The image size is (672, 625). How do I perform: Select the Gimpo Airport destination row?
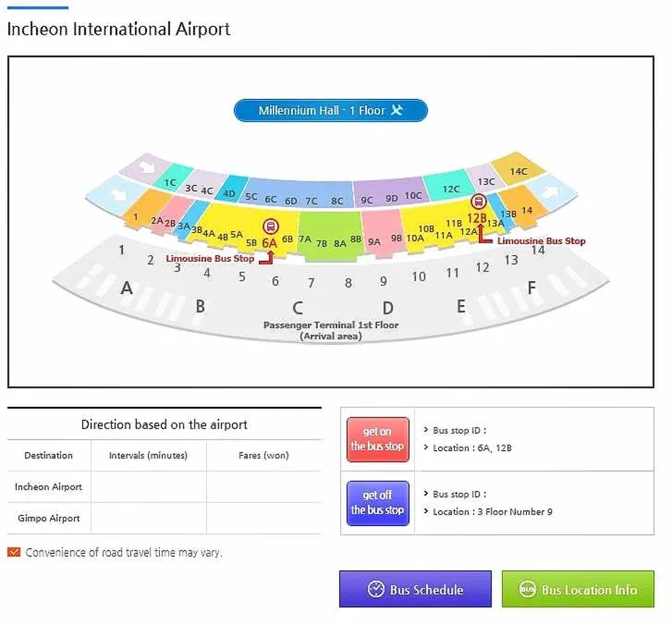coord(48,518)
